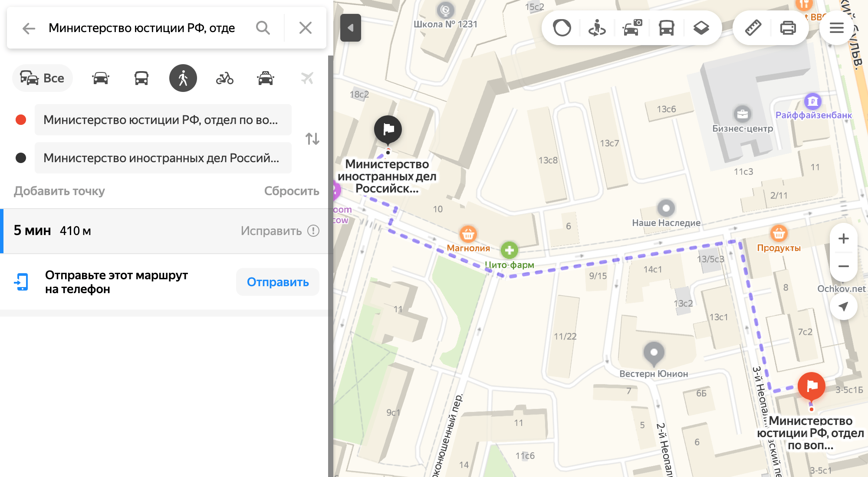This screenshot has height=477, width=868.
Task: Click the red start flag marker
Action: (x=811, y=386)
